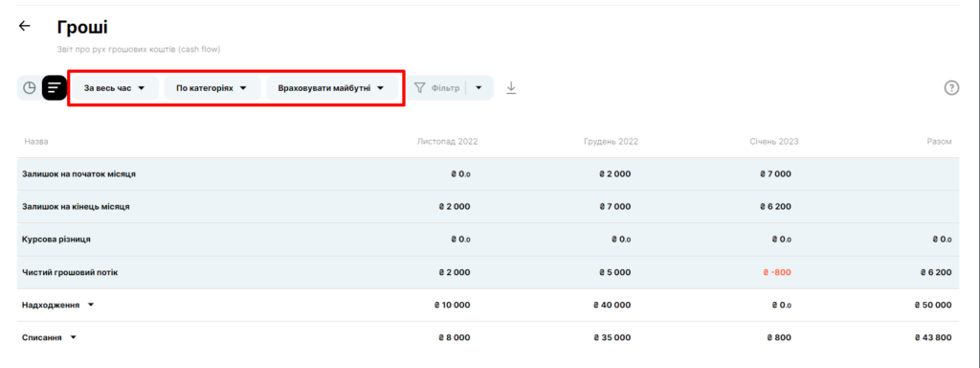980x368 pixels.
Task: Download the report using the arrow icon
Action: (x=511, y=88)
